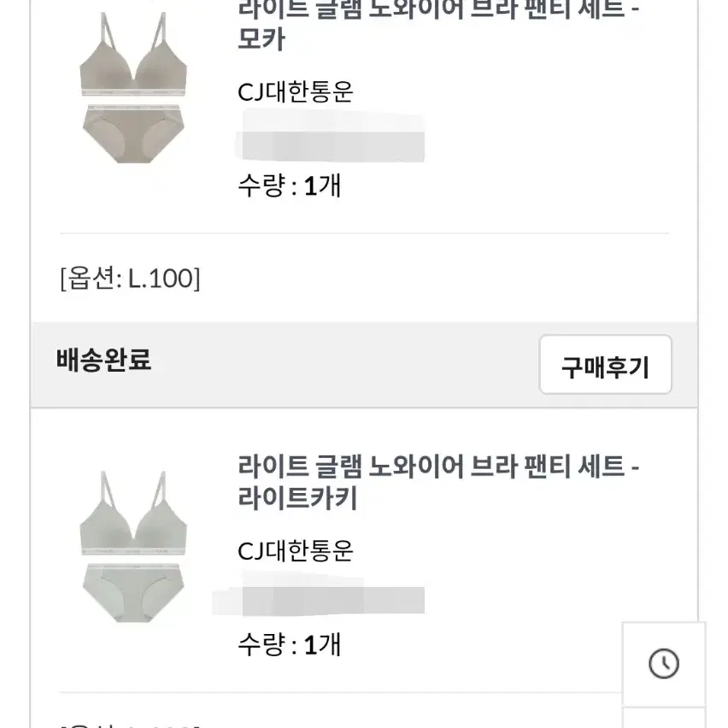Select CJ대한통운 courier under the 라이트카키 item

[296, 550]
